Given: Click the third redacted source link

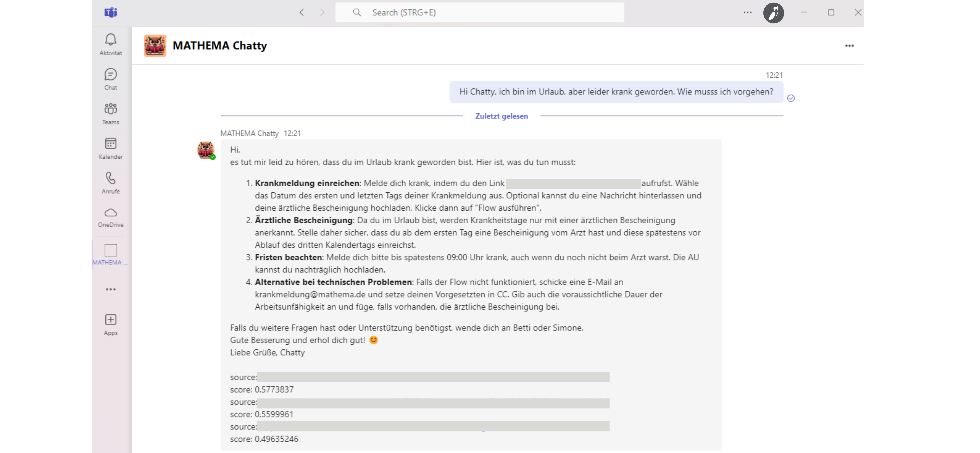Looking at the screenshot, I should 433,426.
